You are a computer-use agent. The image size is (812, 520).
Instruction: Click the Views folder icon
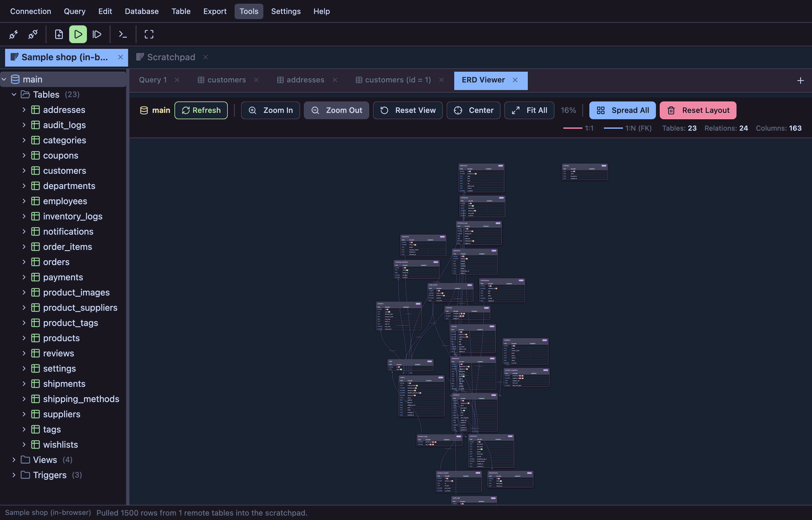click(x=25, y=460)
